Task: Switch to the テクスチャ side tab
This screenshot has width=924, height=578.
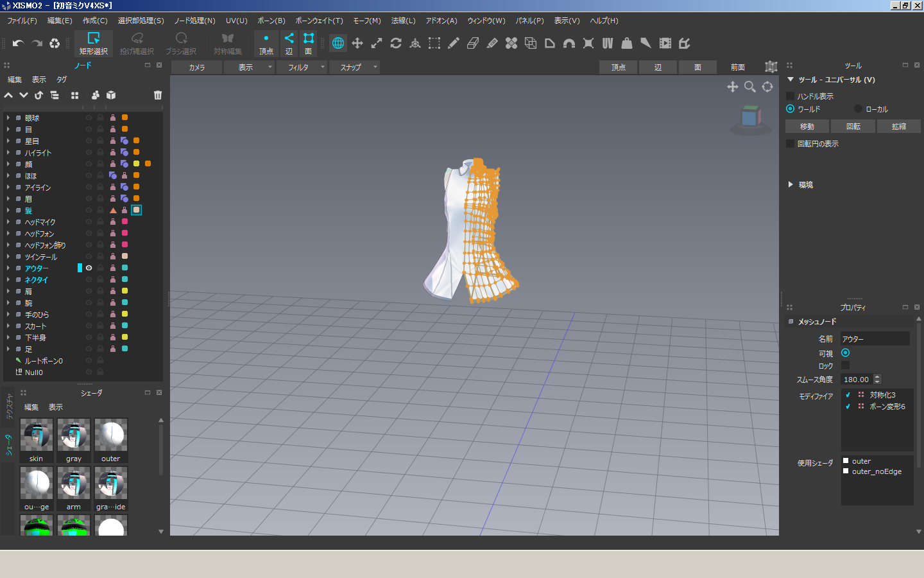Action: [9, 407]
